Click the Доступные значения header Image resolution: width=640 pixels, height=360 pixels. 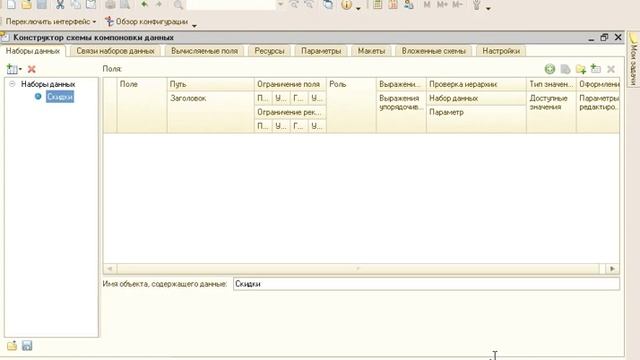tap(551, 112)
